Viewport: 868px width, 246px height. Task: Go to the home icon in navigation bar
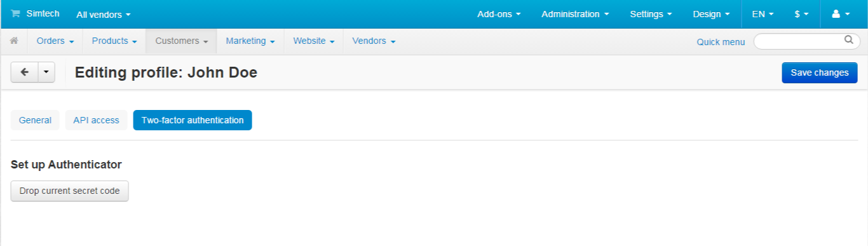tap(14, 41)
